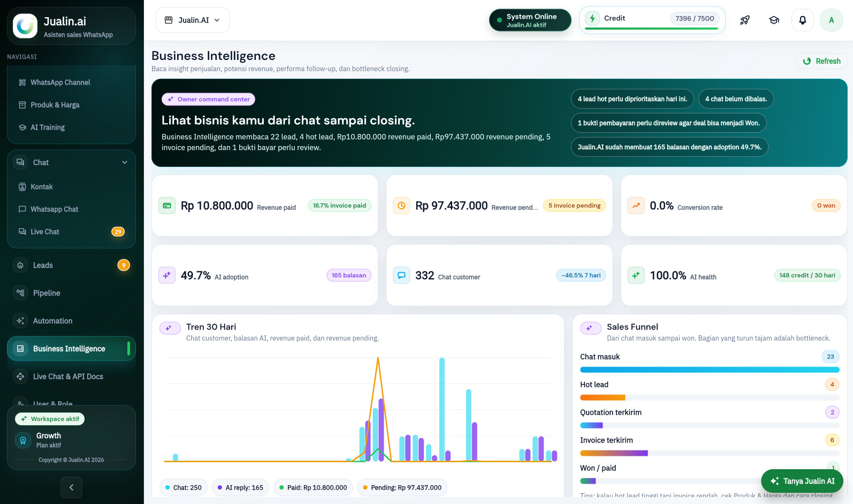
Task: Click the Chat masuk funnel bar
Action: click(x=710, y=370)
